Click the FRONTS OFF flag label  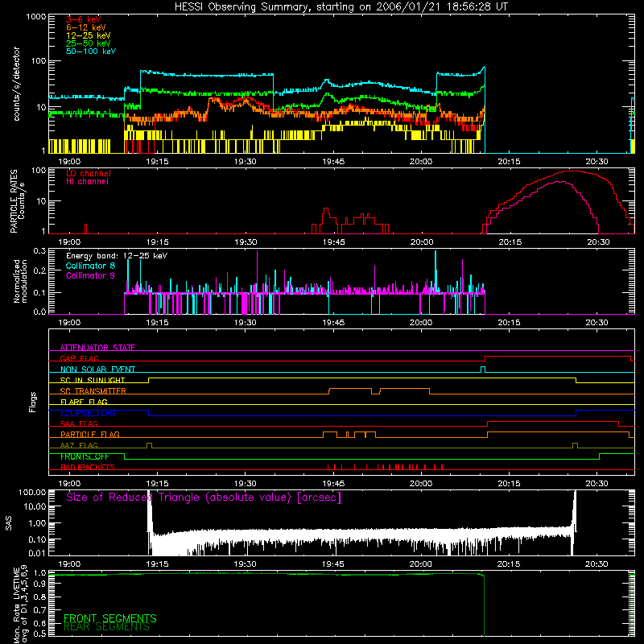pos(85,456)
